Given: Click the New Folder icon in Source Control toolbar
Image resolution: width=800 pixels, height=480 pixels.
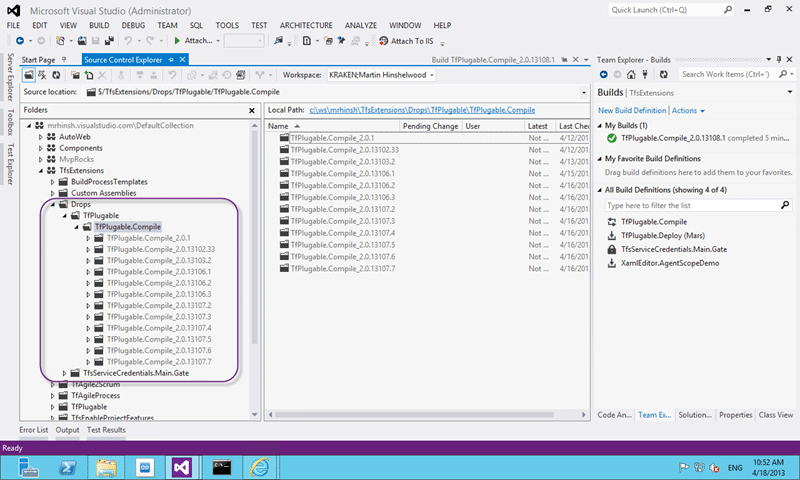Looking at the screenshot, I should point(75,75).
